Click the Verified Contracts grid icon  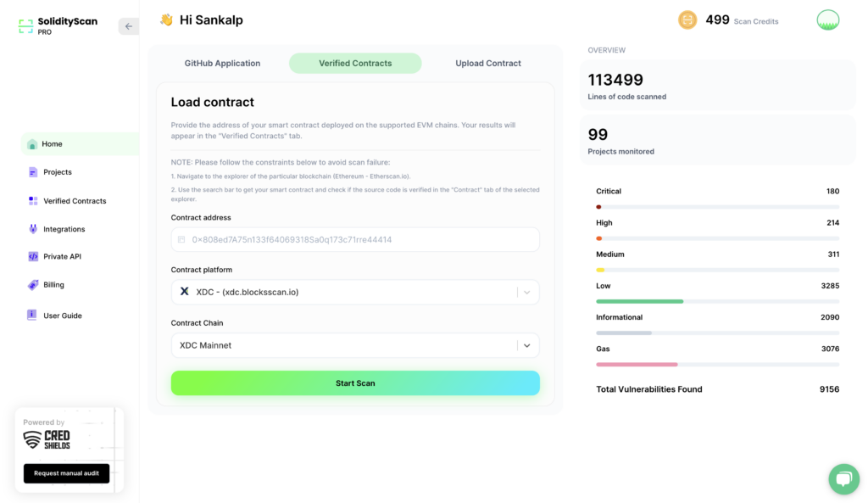(32, 201)
